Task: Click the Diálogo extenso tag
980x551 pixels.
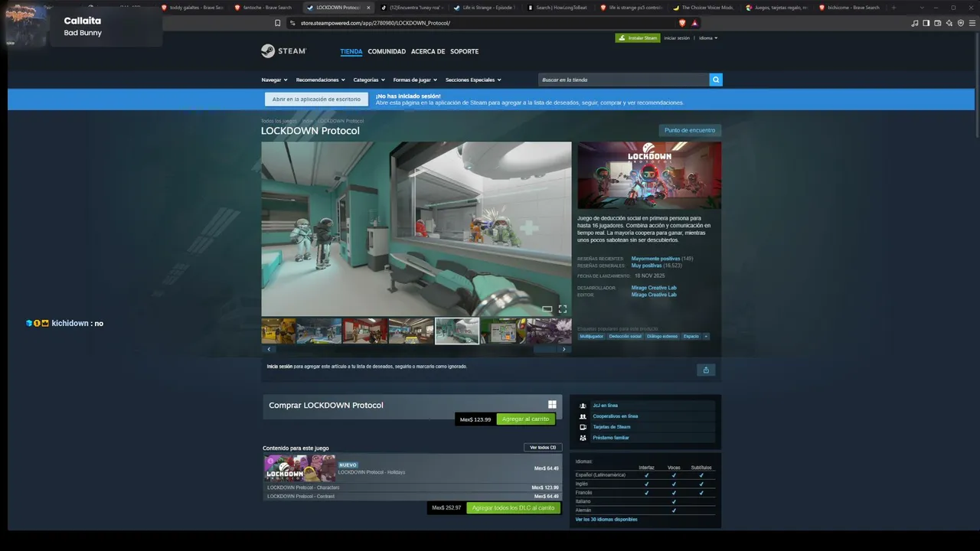Action: 662,337
